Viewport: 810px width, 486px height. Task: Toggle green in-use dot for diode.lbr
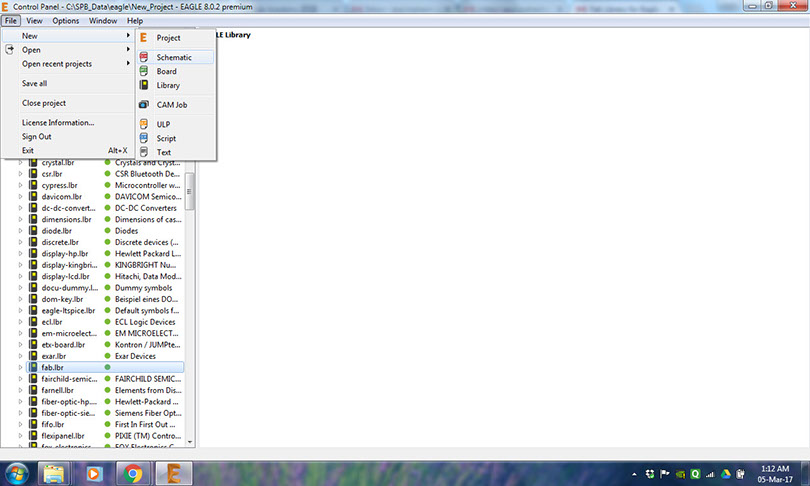(107, 231)
